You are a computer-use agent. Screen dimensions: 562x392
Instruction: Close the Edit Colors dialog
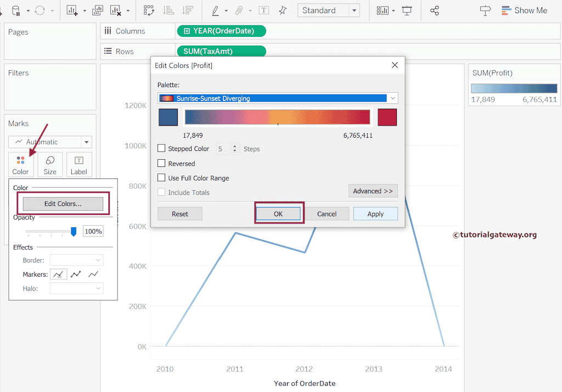(x=395, y=65)
